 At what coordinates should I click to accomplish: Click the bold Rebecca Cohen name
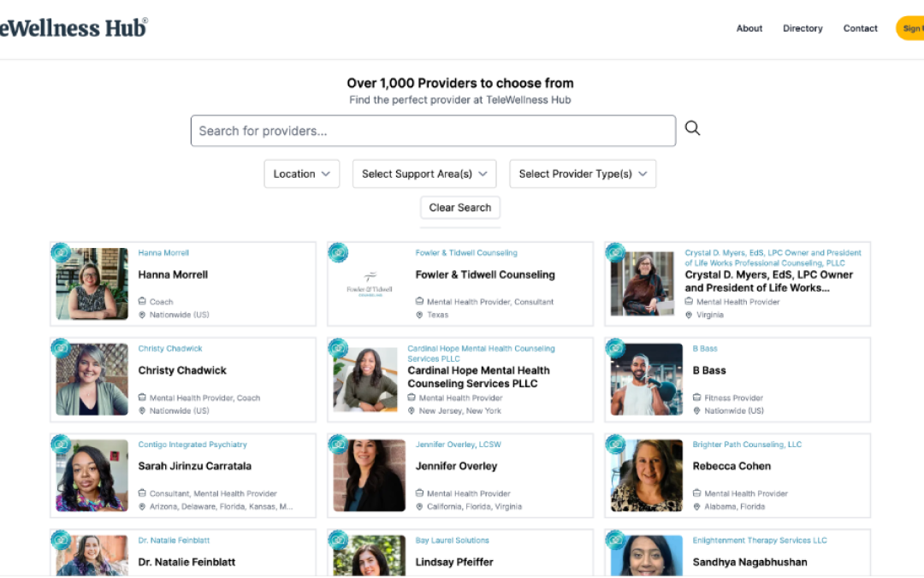(x=731, y=466)
